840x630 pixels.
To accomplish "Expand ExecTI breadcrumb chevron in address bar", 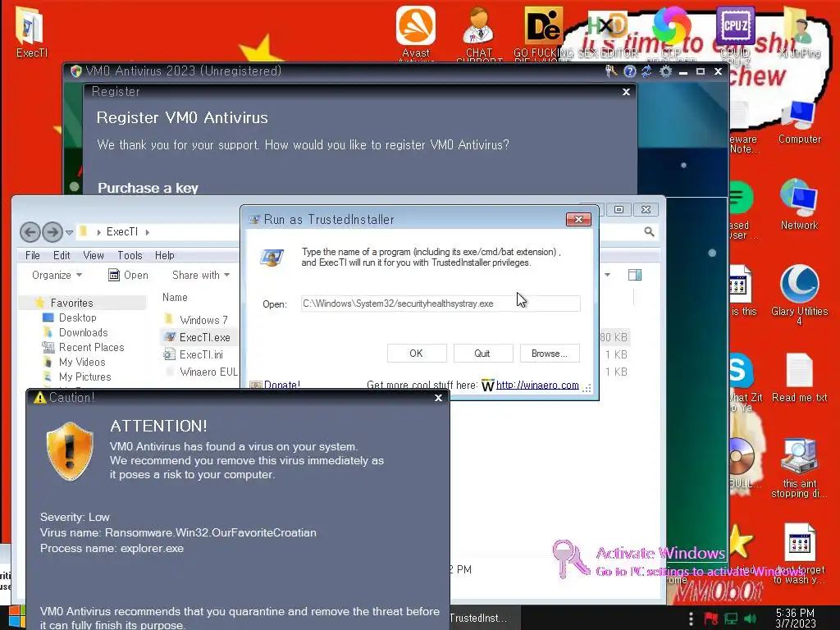I will click(x=148, y=232).
